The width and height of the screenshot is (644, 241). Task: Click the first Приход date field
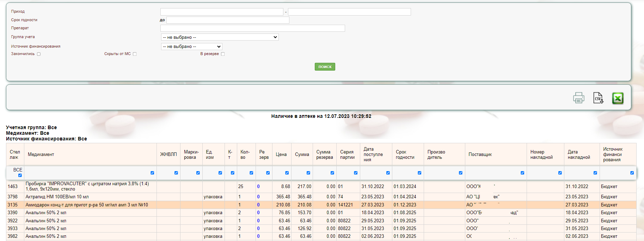222,12
